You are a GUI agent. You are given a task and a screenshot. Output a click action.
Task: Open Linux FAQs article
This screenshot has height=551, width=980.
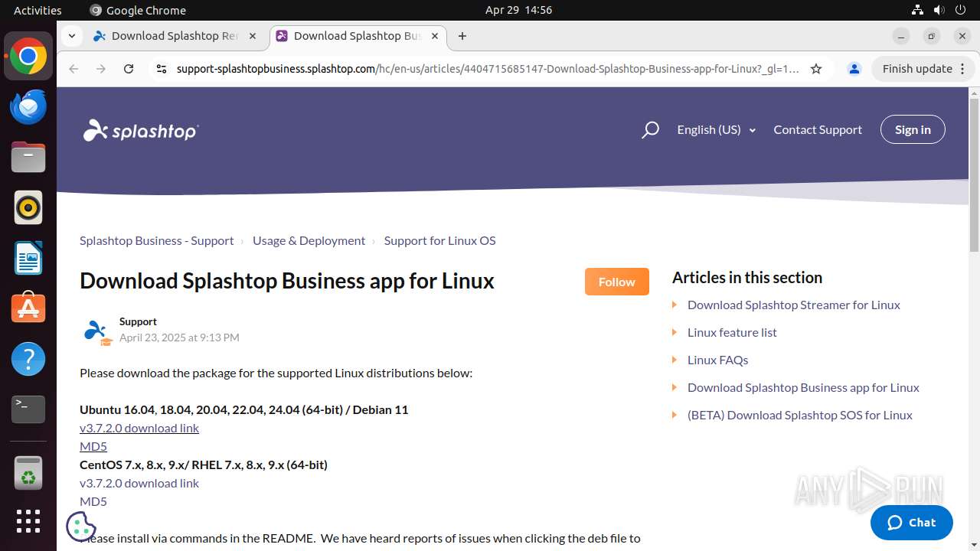(717, 360)
